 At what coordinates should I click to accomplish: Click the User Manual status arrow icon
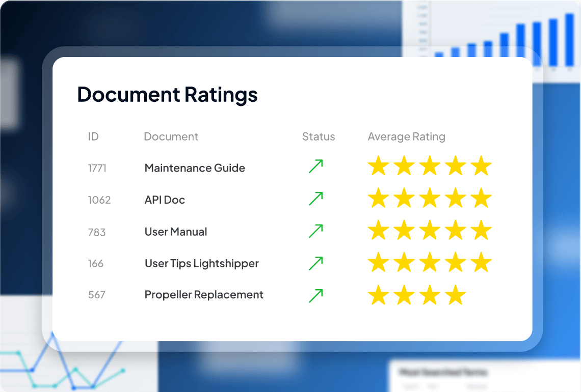click(316, 231)
